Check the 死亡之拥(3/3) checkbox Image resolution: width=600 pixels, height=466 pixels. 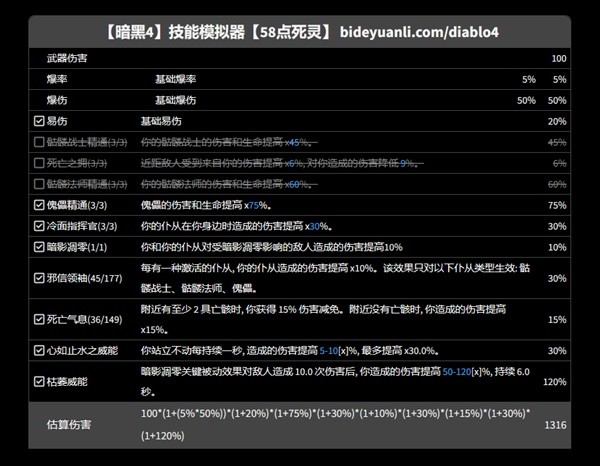[39, 163]
